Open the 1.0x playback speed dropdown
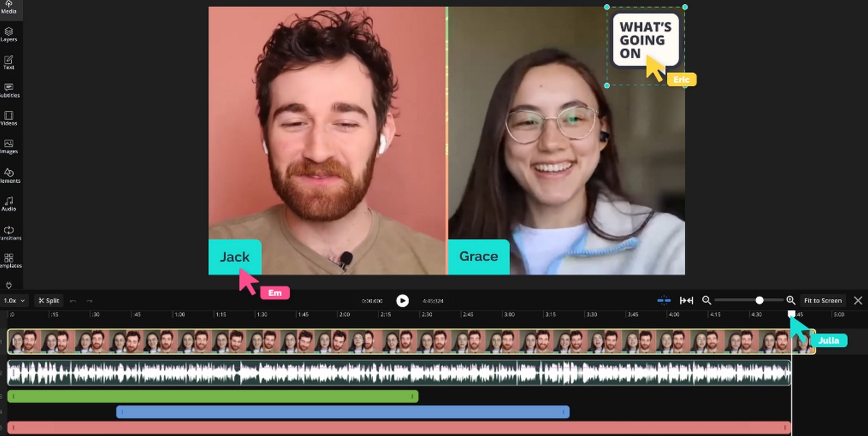 coord(14,300)
